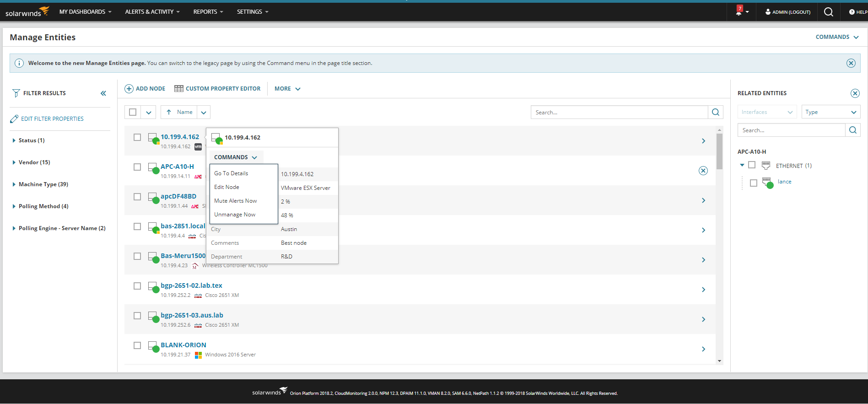Select the BLANK-ORION checkbox
The width and height of the screenshot is (868, 404).
pyautogui.click(x=137, y=345)
